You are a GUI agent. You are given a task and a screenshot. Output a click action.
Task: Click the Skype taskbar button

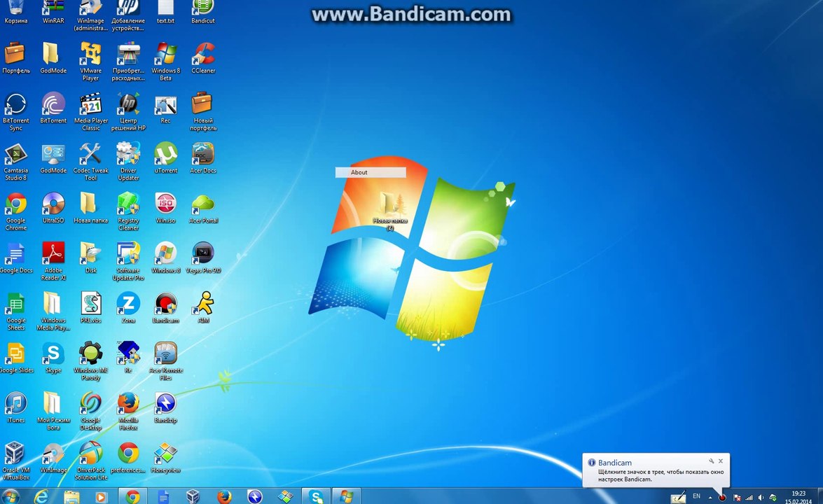(316, 496)
